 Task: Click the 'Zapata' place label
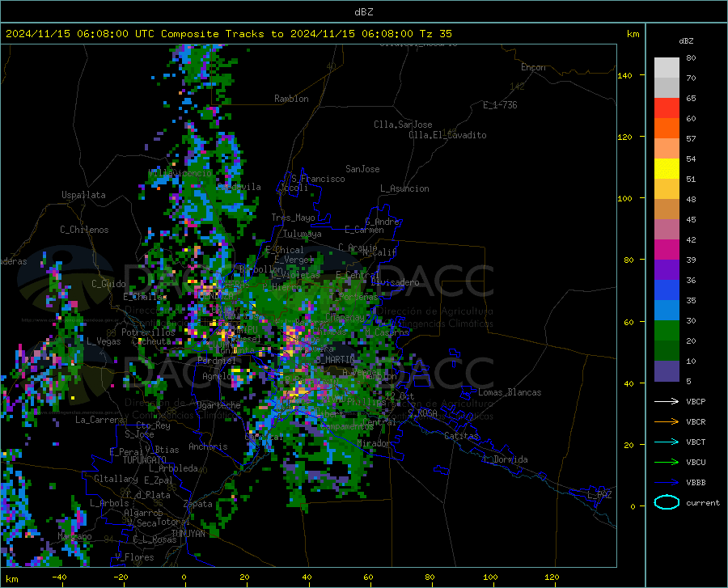198,504
